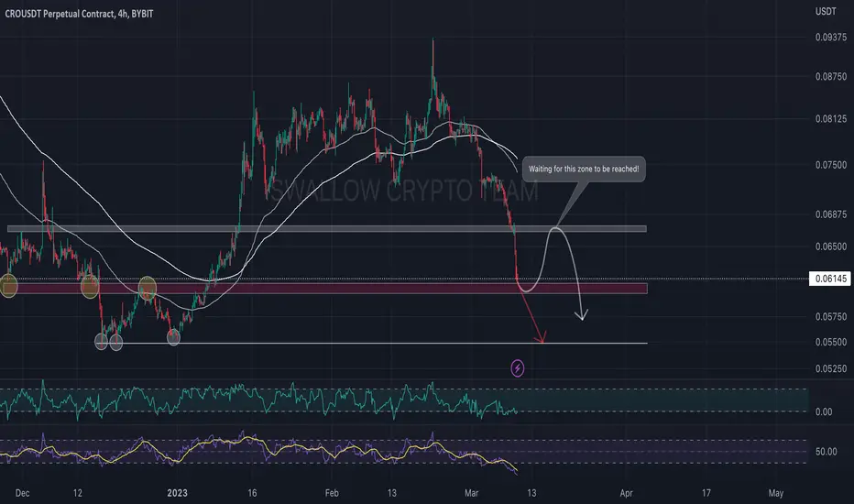Screen dimensions: 854x504
Task: Click the 12 date label on the time axis
Action: pos(77,493)
